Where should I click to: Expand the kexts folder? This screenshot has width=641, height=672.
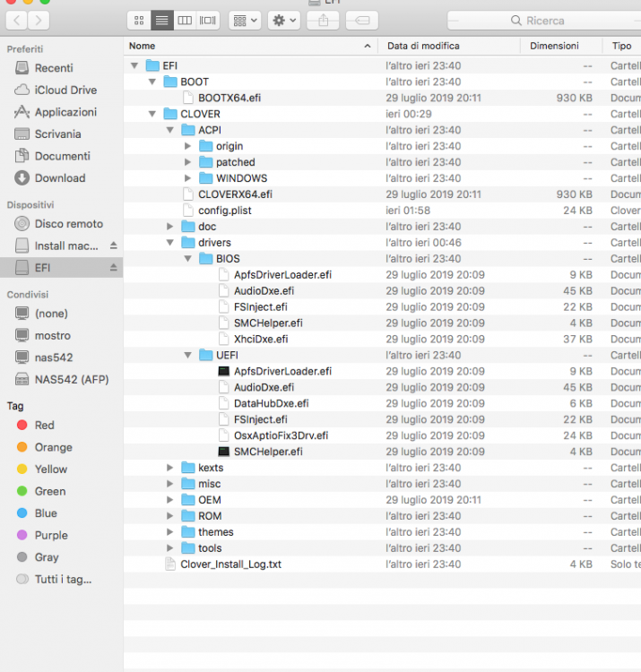click(x=170, y=468)
